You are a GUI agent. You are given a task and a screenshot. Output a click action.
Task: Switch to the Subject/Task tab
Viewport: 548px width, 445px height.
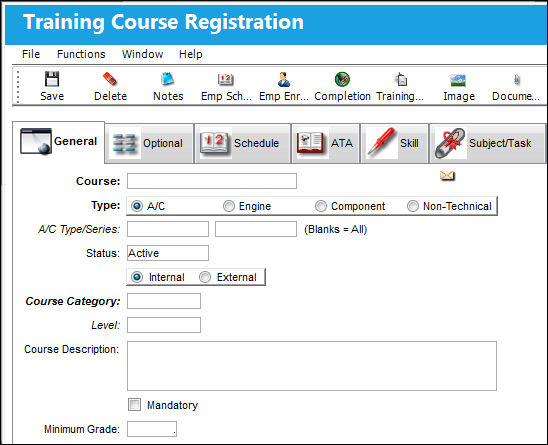tap(487, 143)
